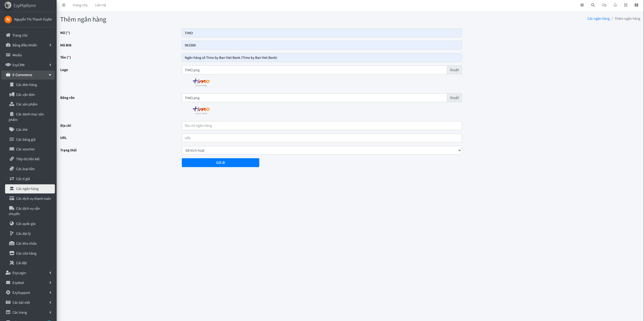Open the chat messages icon

(604, 5)
